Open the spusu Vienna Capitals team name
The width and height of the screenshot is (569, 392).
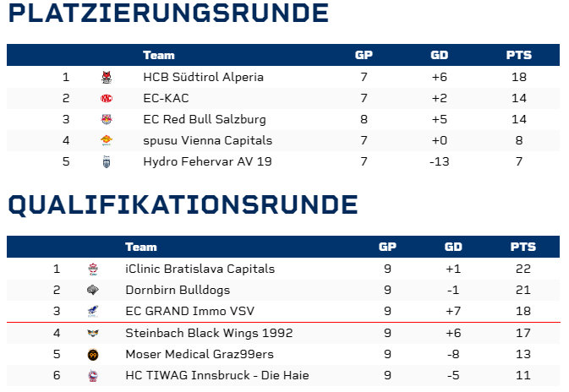(207, 141)
